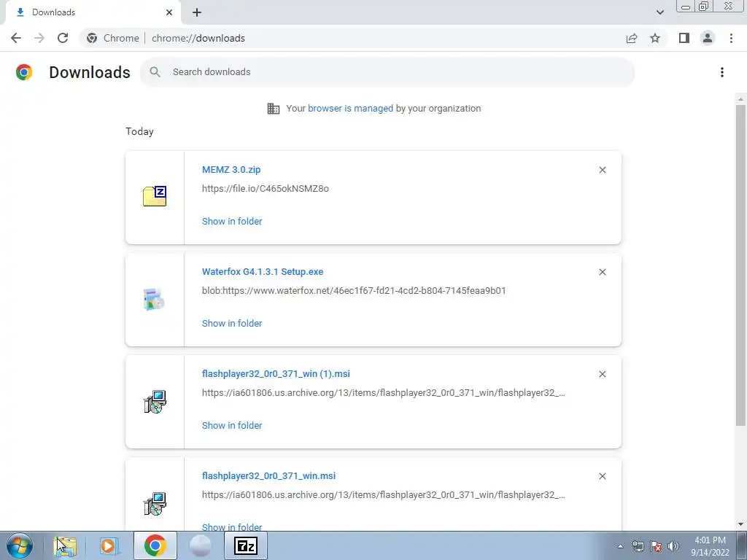Open flashplayer32_0r0_371_win.msi link
The image size is (747, 560).
click(268, 475)
